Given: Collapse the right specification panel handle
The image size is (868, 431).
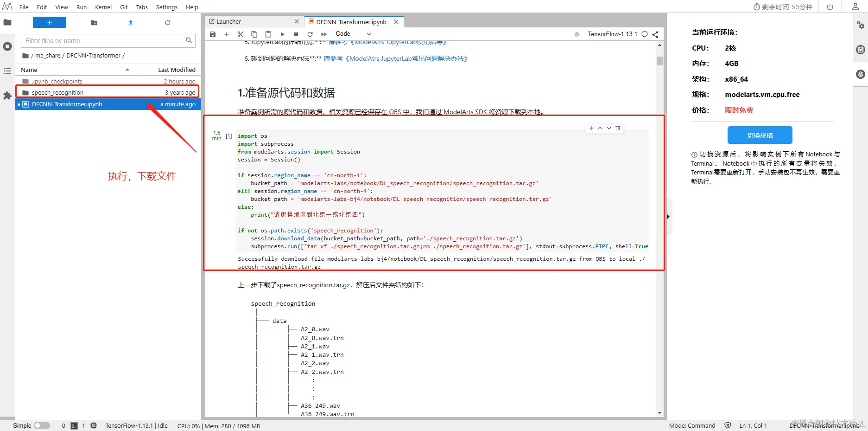Looking at the screenshot, I should tap(668, 217).
